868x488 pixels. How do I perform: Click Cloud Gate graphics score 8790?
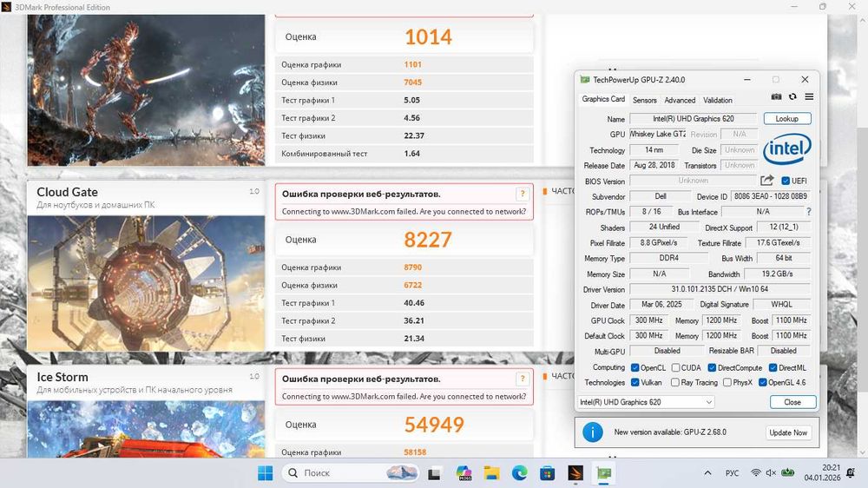[413, 267]
